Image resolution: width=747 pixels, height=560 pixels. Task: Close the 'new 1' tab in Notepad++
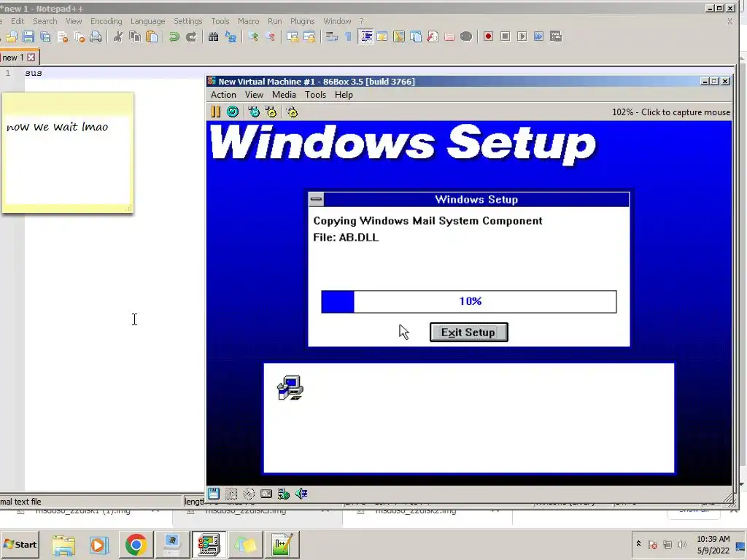point(31,58)
